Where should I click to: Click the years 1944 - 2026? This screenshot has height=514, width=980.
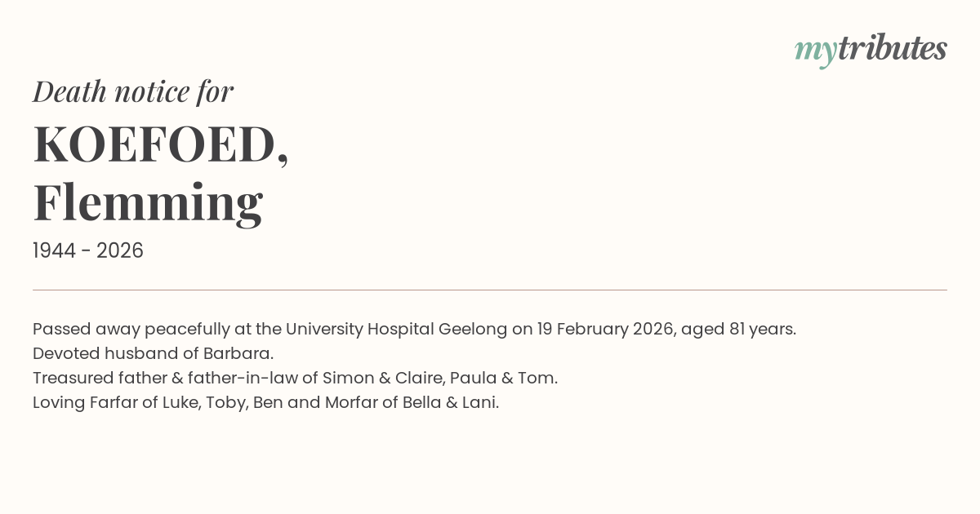coord(88,251)
